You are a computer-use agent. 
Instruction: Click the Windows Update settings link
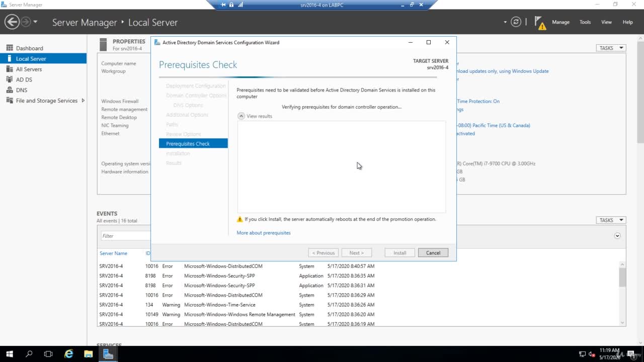502,71
